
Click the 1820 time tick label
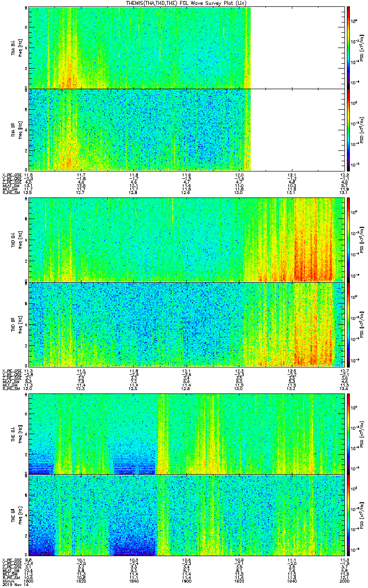[x=81, y=581]
